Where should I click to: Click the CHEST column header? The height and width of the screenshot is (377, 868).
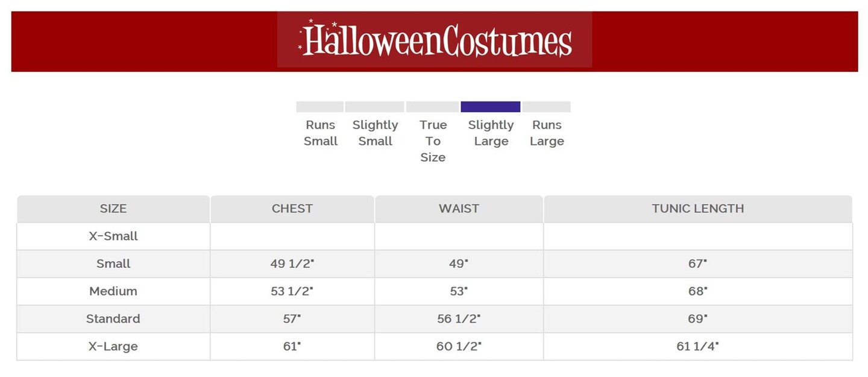tap(292, 209)
